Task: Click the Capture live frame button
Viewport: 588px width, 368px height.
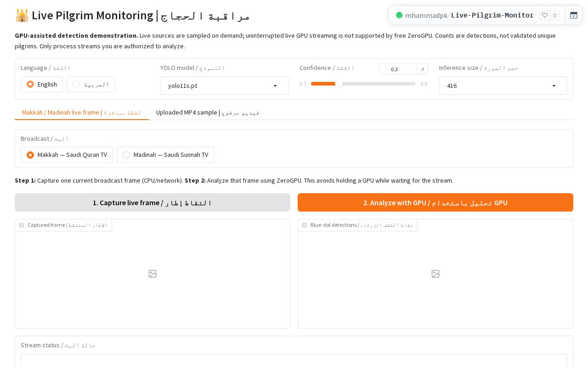Action: click(153, 202)
